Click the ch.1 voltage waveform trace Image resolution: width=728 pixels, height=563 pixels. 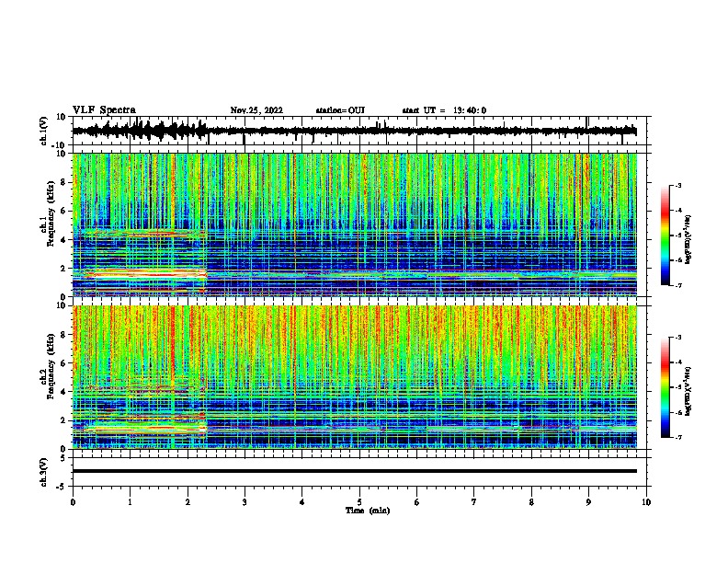point(354,131)
